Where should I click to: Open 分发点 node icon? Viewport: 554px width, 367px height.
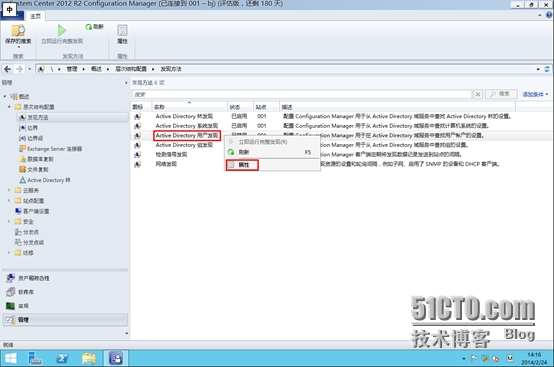[x=18, y=232]
